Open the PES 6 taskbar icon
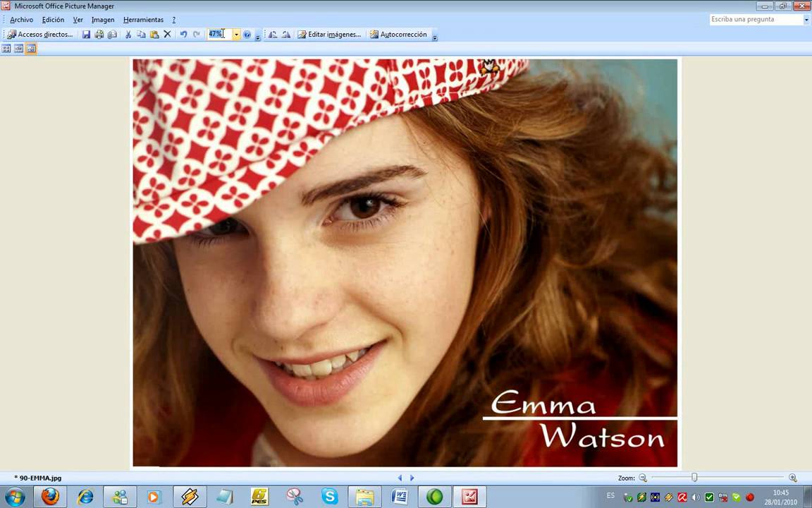Viewport: 812px width, 508px height. tap(259, 497)
